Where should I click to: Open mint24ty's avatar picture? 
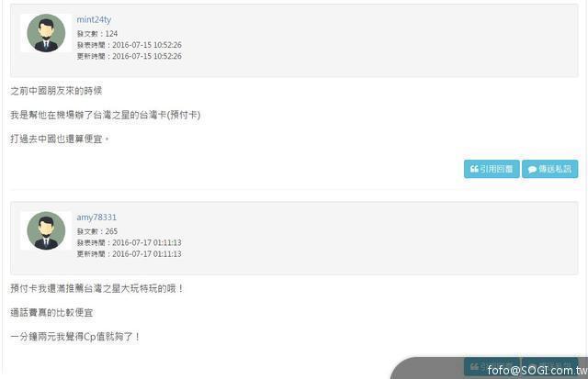(46, 33)
